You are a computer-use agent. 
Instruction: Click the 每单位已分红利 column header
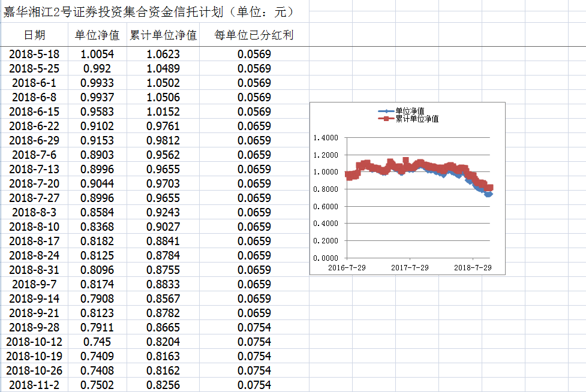pyautogui.click(x=254, y=35)
